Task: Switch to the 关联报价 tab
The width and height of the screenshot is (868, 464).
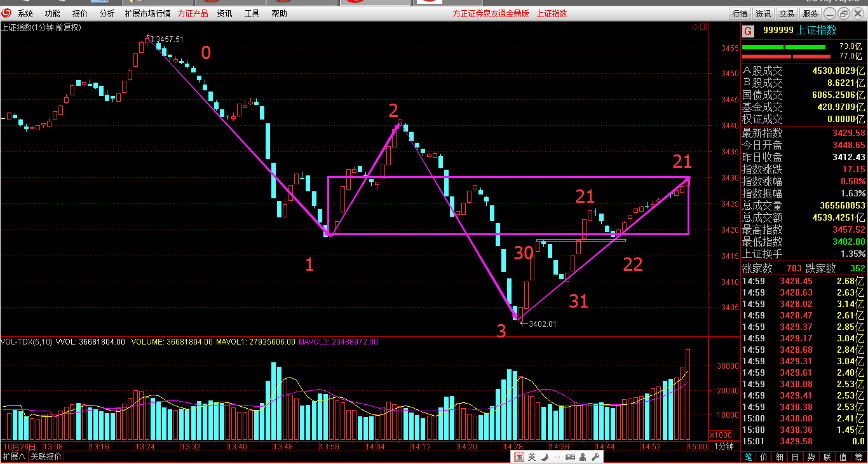Action: (x=46, y=457)
